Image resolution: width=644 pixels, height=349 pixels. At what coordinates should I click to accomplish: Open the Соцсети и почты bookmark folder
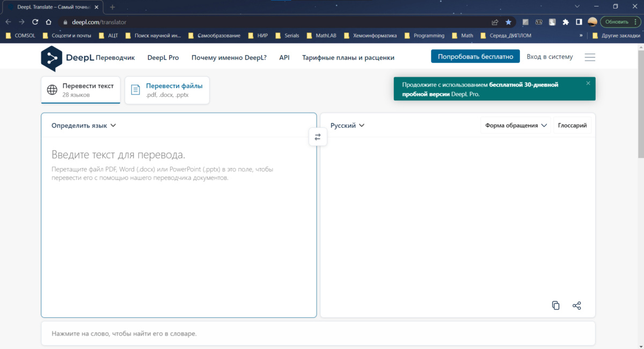tap(67, 35)
